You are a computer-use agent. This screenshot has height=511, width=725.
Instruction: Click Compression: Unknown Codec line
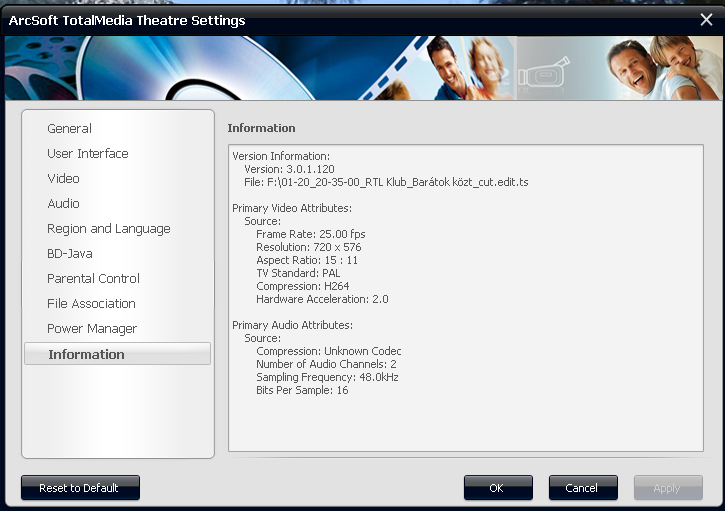pyautogui.click(x=329, y=351)
